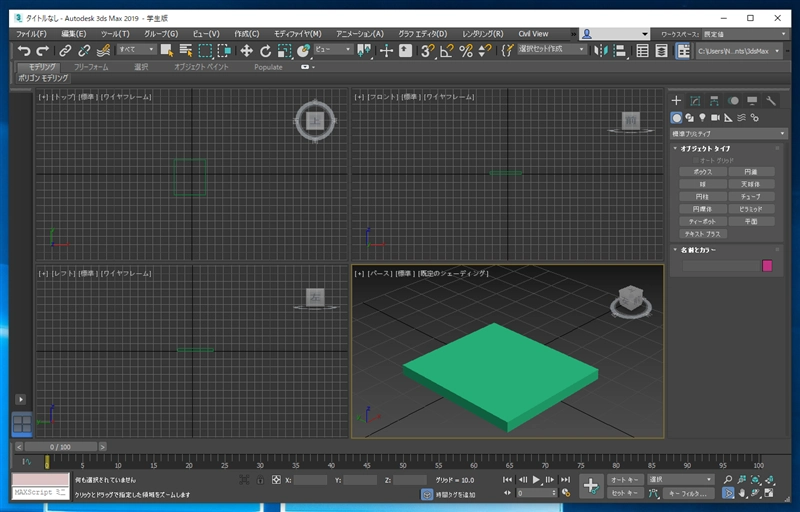This screenshot has height=512, width=800.
Task: Click the セット キー button
Action: pos(625,493)
